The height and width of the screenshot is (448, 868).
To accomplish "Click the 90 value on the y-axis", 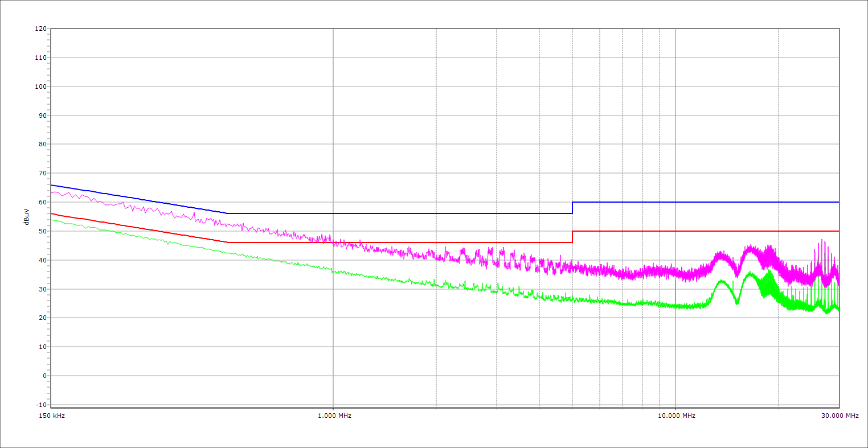I will [x=42, y=116].
